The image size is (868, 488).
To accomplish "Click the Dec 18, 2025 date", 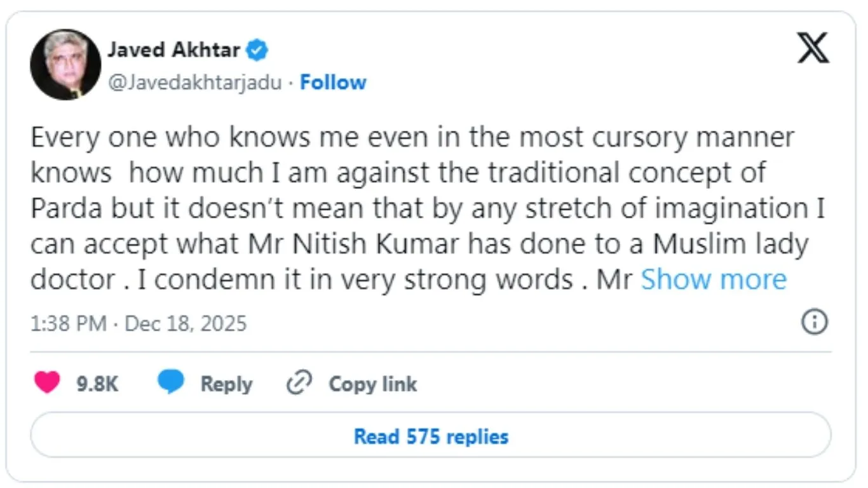I will coord(186,324).
